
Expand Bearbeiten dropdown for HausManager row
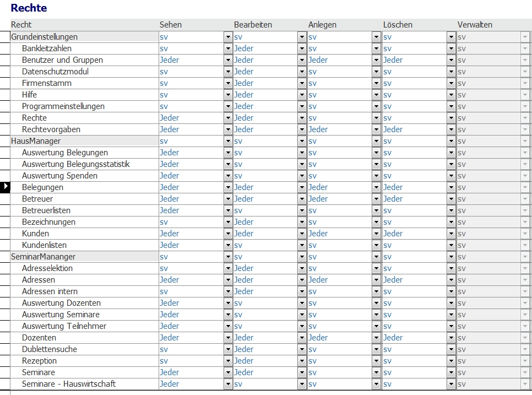(x=302, y=141)
